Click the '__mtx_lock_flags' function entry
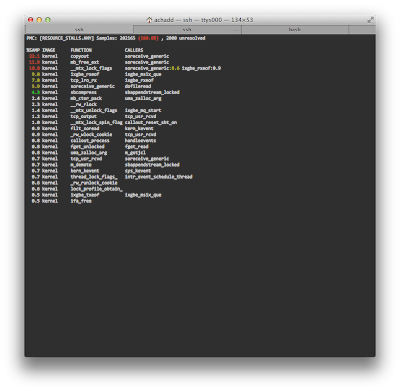 91,68
